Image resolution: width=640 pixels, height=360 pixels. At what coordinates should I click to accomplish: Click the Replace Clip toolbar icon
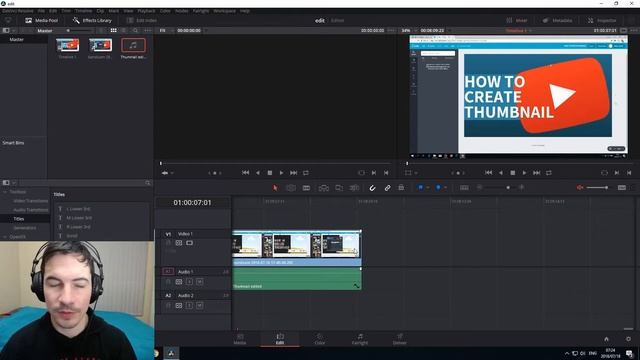(x=354, y=188)
